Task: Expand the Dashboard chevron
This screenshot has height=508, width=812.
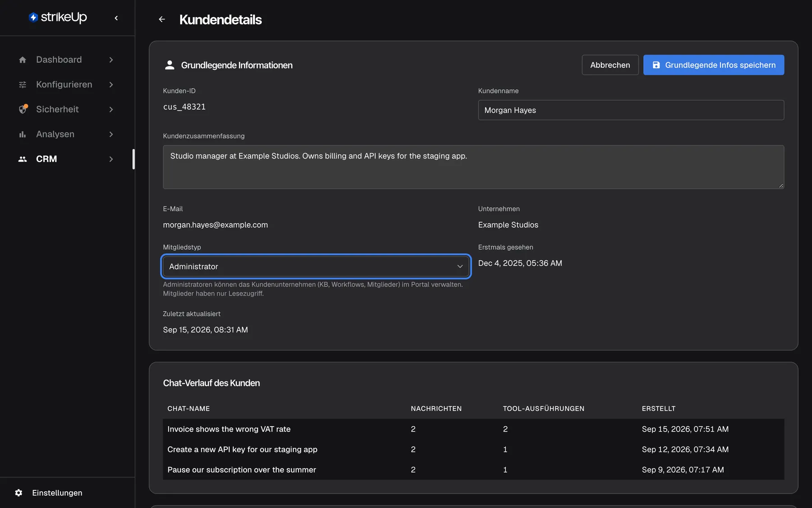Action: 111,60
